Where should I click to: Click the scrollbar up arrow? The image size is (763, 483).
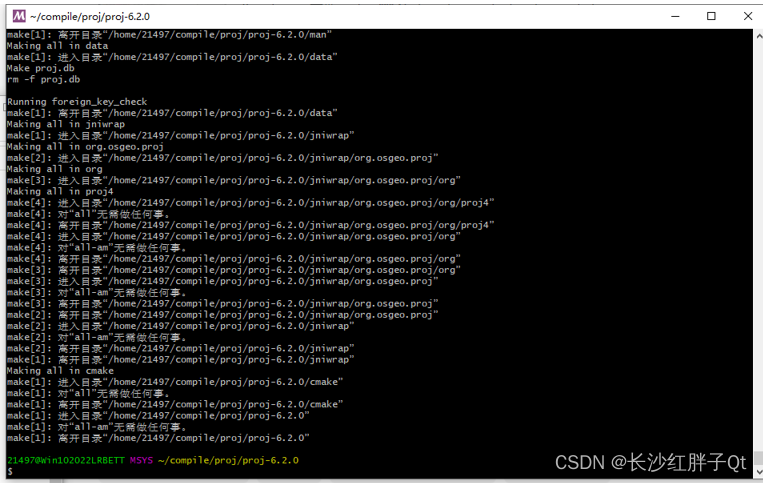pyautogui.click(x=758, y=36)
